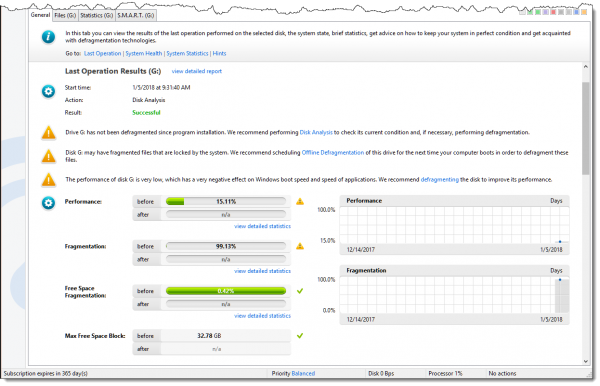The image size is (600, 386).
Task: Click the gear icon beside Performance
Action: pyautogui.click(x=48, y=203)
